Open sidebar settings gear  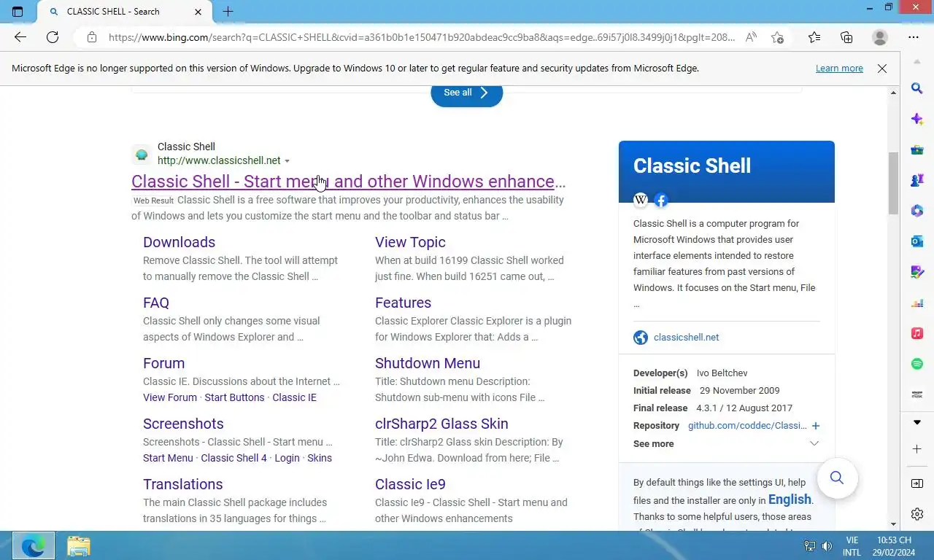pyautogui.click(x=917, y=514)
